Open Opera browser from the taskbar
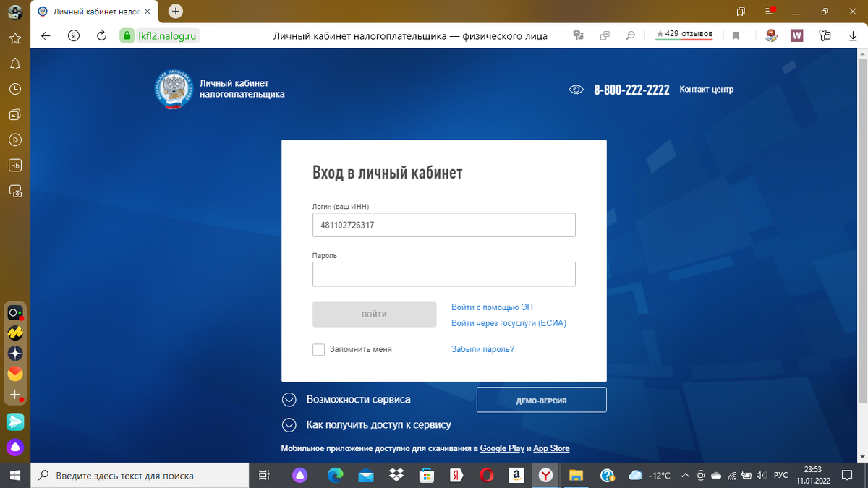Image resolution: width=868 pixels, height=488 pixels. 487,476
